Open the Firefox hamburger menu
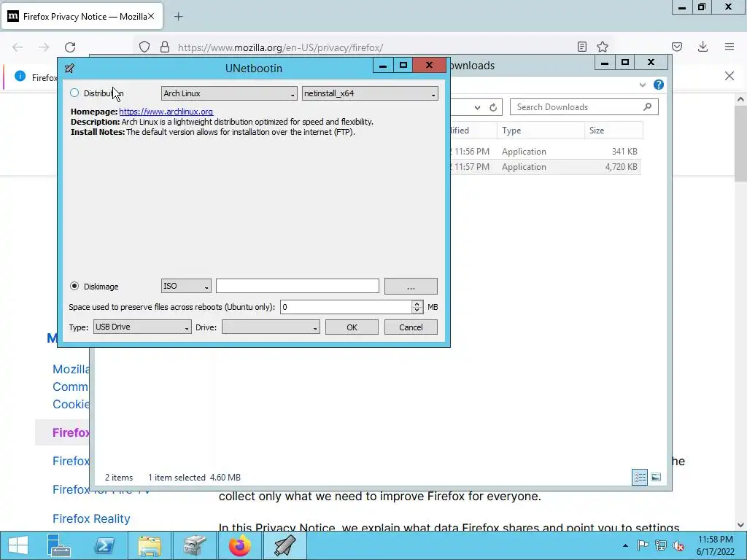Screen dimensions: 747x560 pyautogui.click(x=729, y=47)
